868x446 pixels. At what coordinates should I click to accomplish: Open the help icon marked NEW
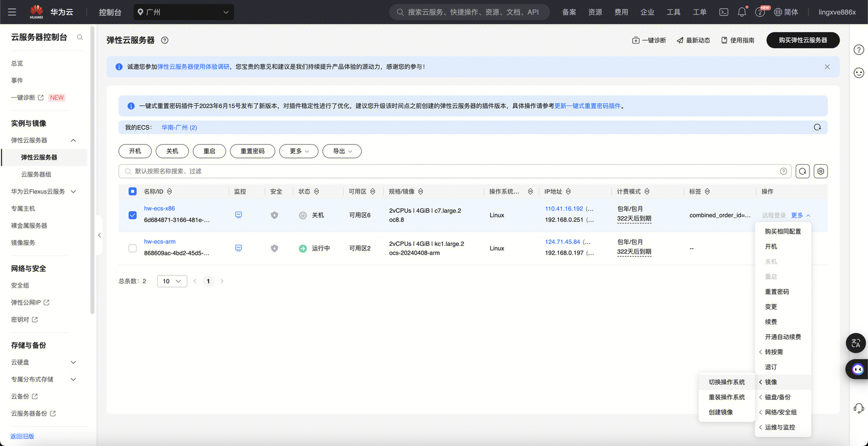[x=760, y=12]
